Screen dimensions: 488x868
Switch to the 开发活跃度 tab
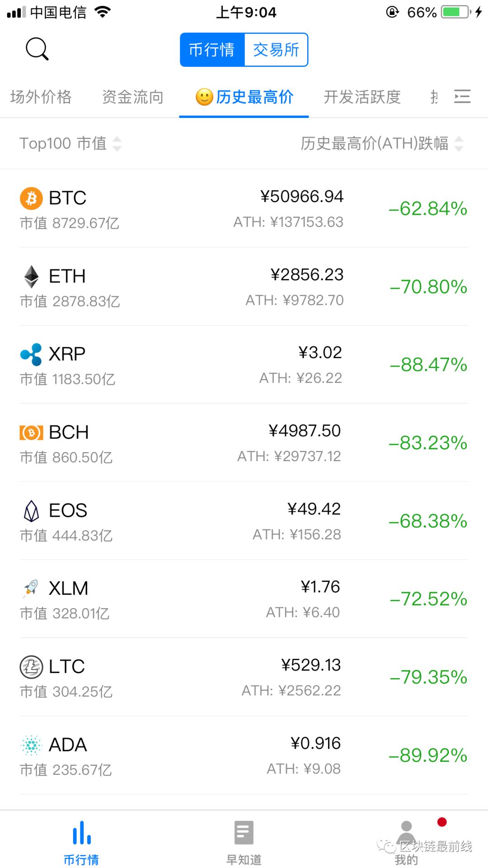[362, 97]
